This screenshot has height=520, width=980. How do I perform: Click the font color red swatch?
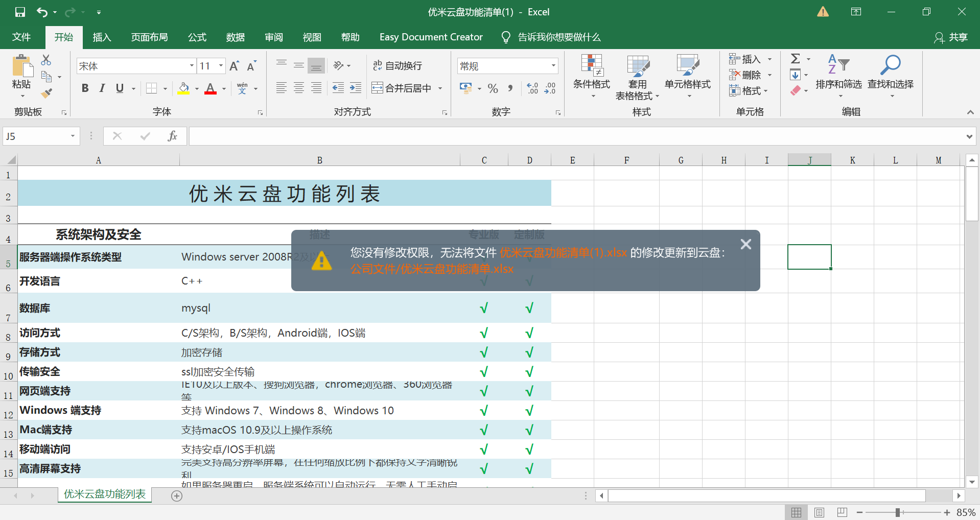coord(211,88)
